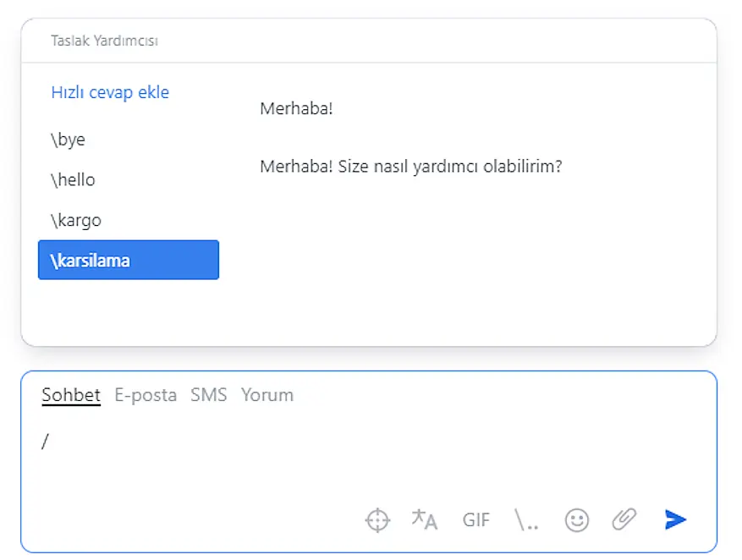The height and width of the screenshot is (560, 742).
Task: Click the "Size nasıl yardımcı olabilirim?" preview
Action: click(x=411, y=167)
